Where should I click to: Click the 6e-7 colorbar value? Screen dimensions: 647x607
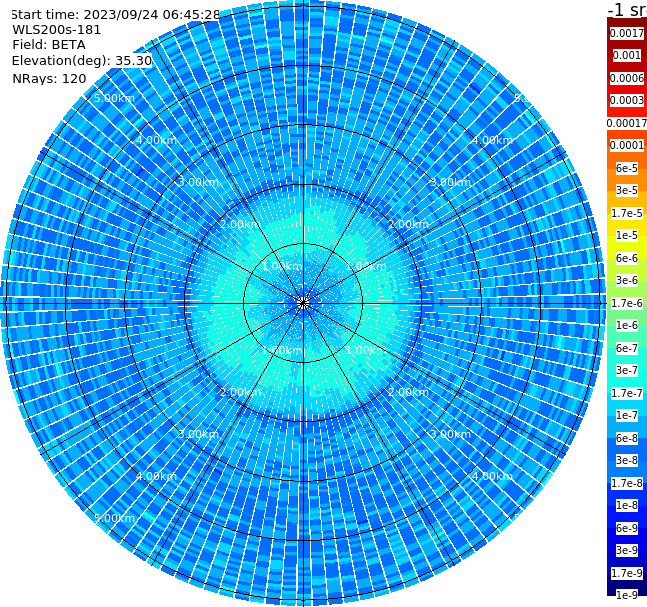[x=627, y=348]
